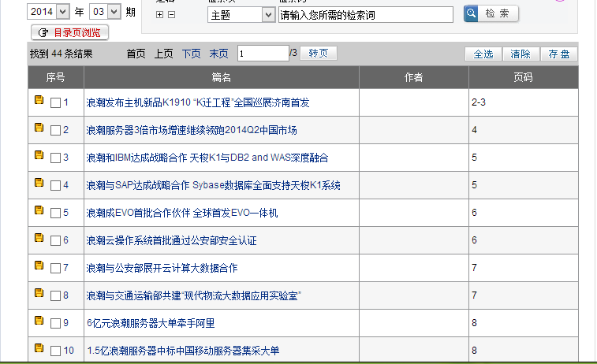Click the minus icon to remove search condition

tap(172, 15)
